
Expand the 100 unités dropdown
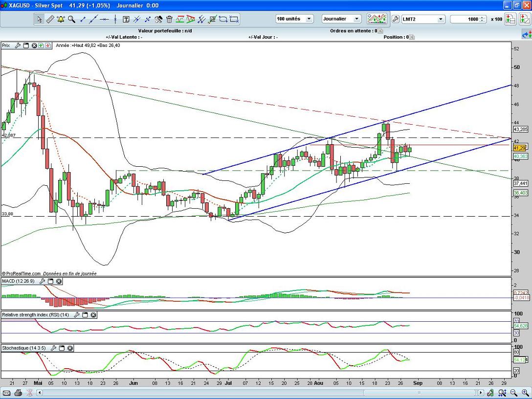point(310,19)
